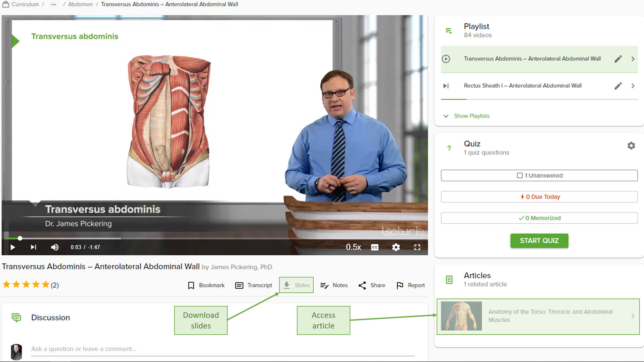This screenshot has height=362, width=644.
Task: Click the Curriculum breadcrumb link
Action: (25, 4)
